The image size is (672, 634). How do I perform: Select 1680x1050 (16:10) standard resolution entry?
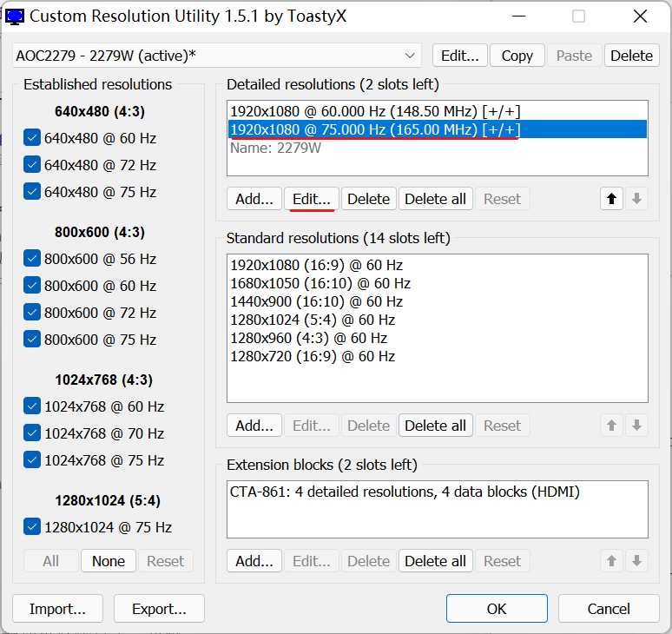click(320, 283)
